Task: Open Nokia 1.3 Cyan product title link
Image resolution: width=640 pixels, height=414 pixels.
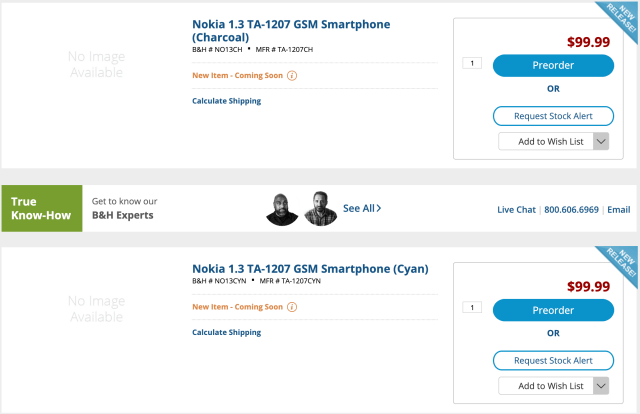Action: tap(310, 268)
